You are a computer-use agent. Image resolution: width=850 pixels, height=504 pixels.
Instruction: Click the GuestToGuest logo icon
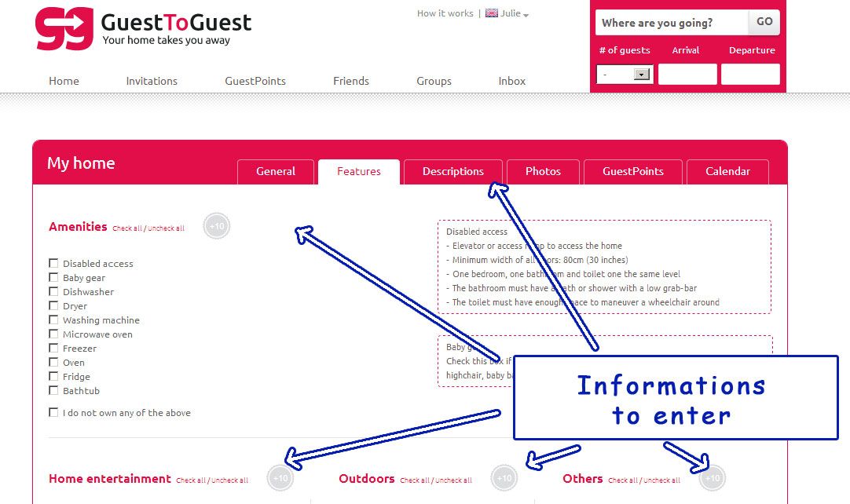pyautogui.click(x=64, y=29)
